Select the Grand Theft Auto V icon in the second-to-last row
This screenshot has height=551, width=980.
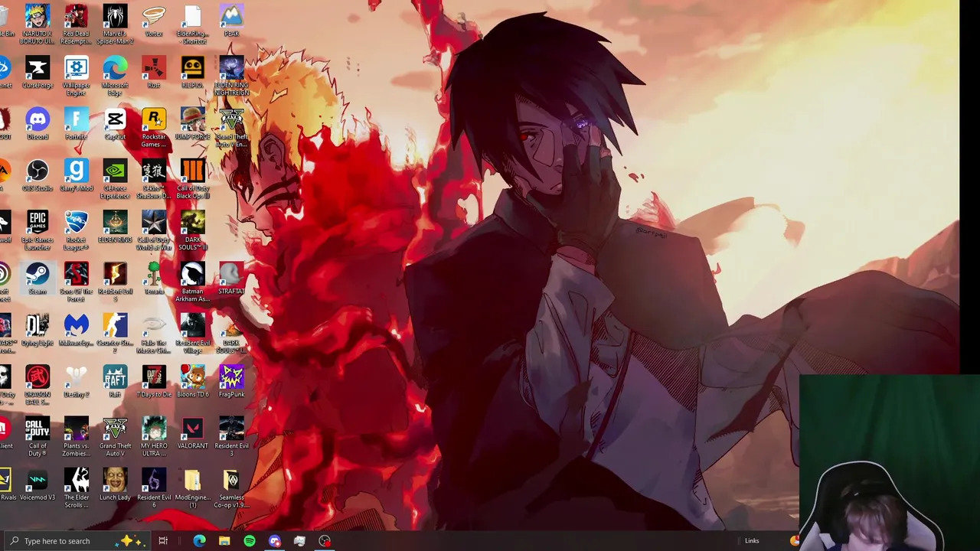[115, 436]
